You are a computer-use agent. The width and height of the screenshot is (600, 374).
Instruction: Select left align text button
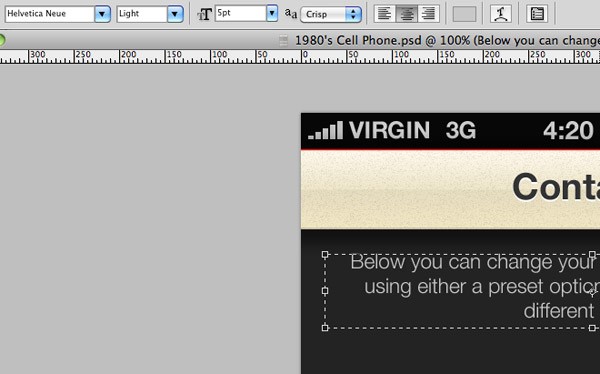385,14
